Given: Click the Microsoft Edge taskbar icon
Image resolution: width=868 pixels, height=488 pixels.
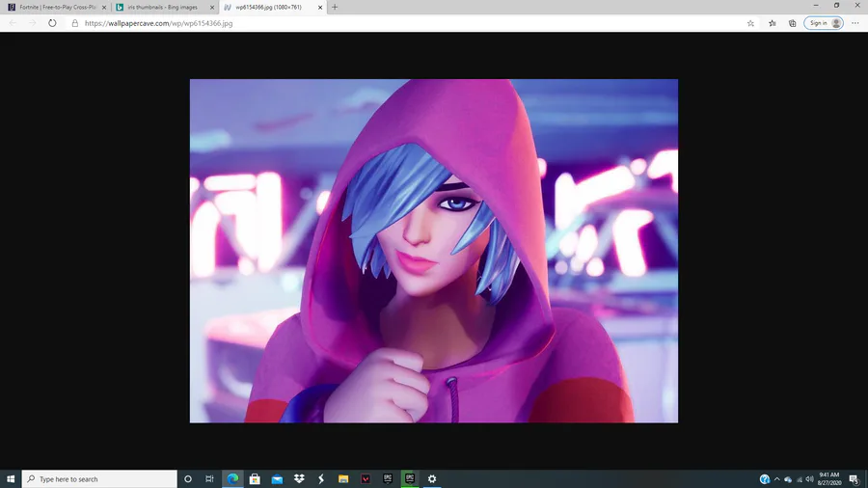Looking at the screenshot, I should point(232,478).
